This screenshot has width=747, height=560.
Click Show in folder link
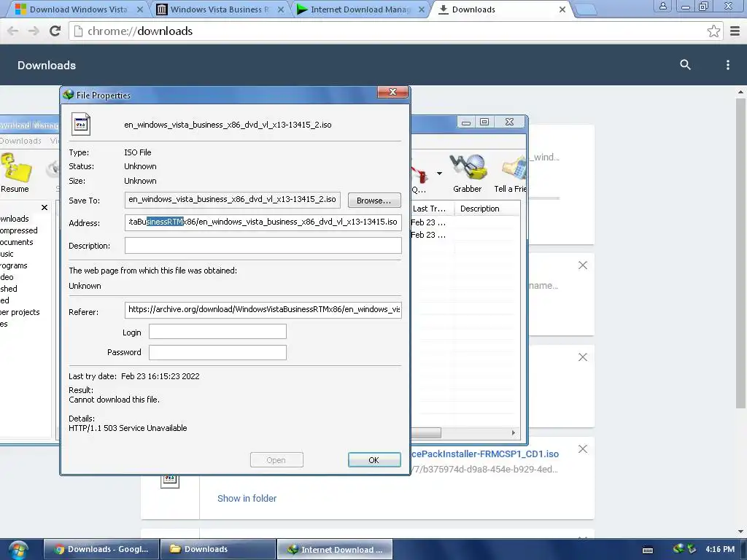click(x=247, y=499)
